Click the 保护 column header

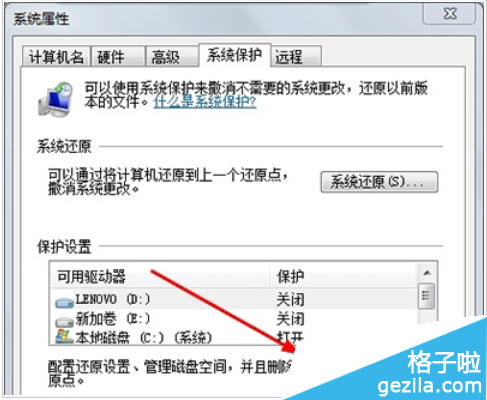click(343, 276)
